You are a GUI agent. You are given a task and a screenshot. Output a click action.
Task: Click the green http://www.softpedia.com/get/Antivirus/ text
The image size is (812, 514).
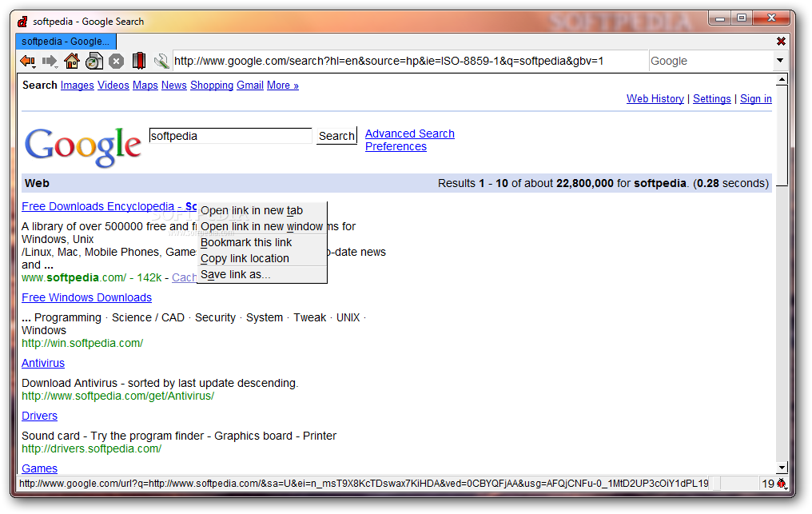pyautogui.click(x=118, y=396)
